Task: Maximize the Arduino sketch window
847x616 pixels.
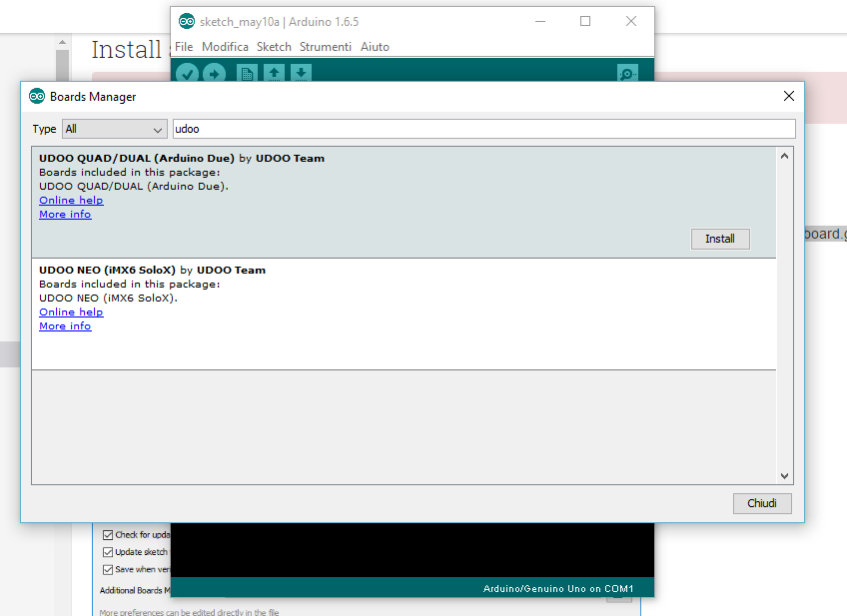Action: 585,21
